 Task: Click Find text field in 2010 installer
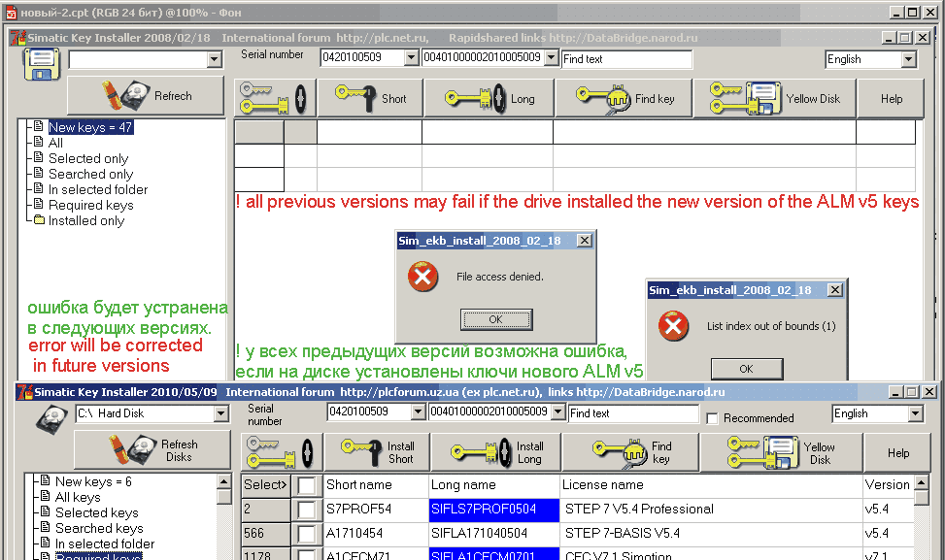click(x=633, y=413)
